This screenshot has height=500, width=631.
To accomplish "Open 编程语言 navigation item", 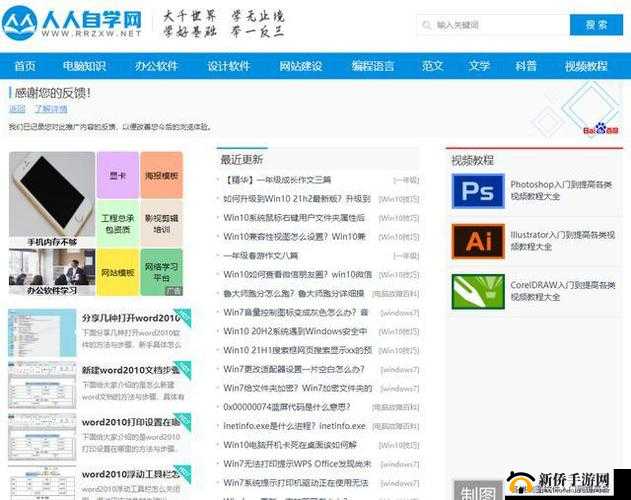I will (x=373, y=66).
